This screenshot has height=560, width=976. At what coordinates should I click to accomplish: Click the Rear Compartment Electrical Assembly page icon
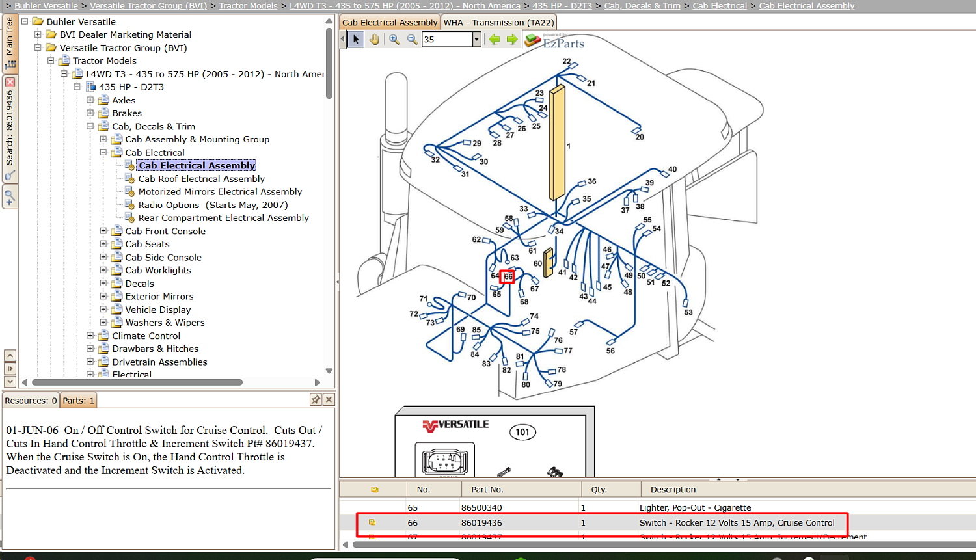point(129,218)
